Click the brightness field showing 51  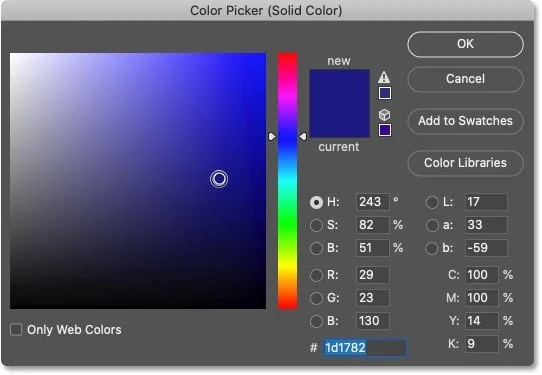pyautogui.click(x=373, y=248)
